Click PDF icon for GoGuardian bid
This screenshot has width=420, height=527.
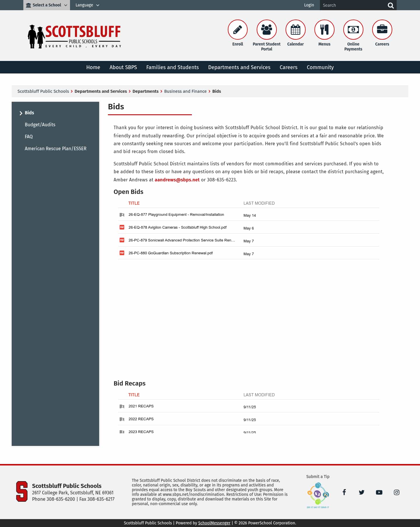[122, 253]
